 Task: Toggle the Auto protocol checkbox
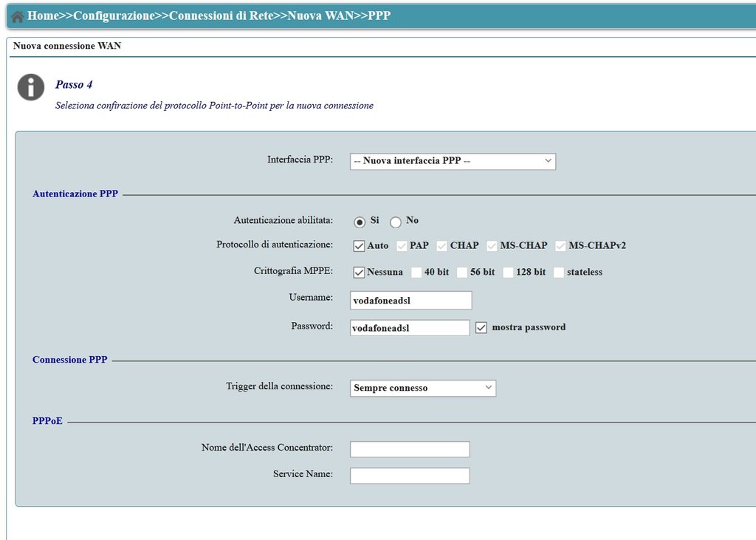[359, 246]
